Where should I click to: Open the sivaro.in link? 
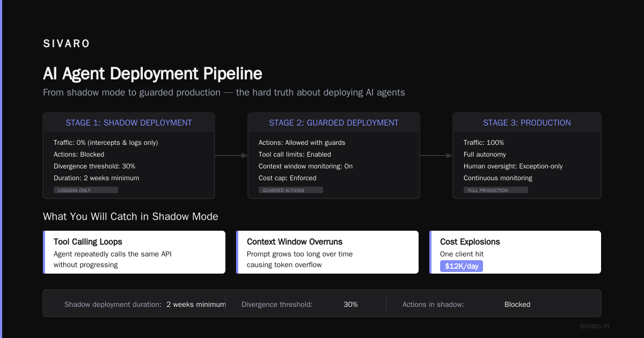click(595, 326)
